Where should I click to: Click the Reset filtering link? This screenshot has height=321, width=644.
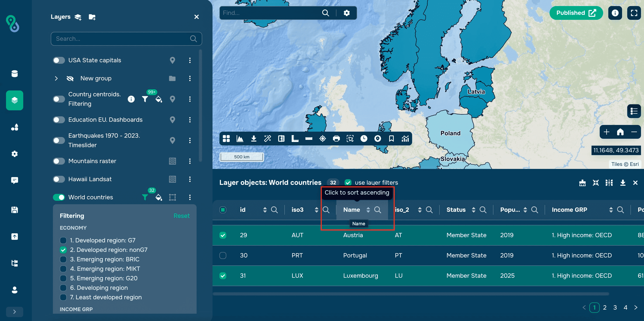tap(181, 216)
